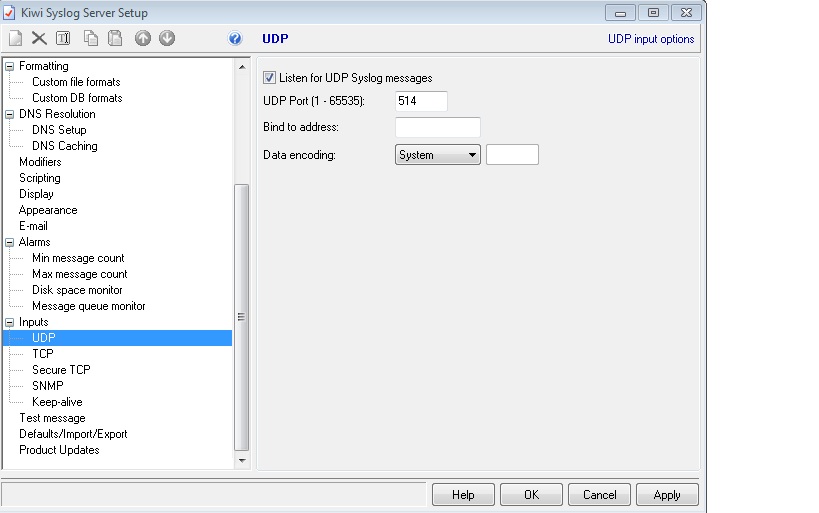Select the Keep-alive input item
The width and height of the screenshot is (819, 513).
[57, 402]
